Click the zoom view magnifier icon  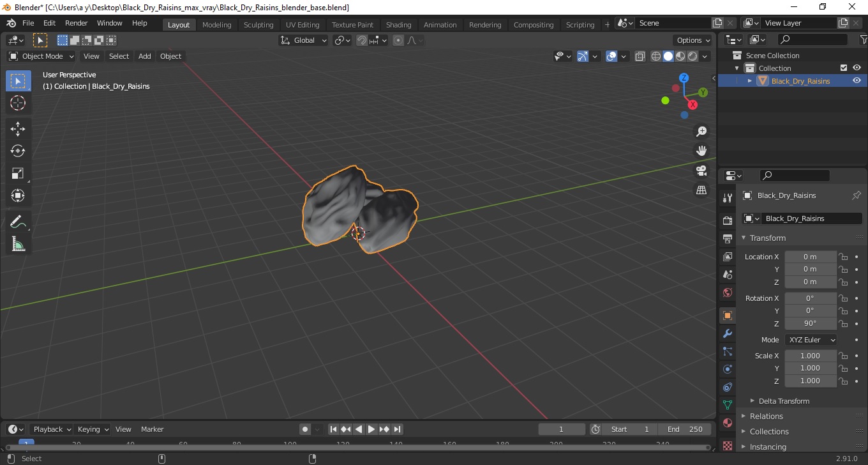pos(701,132)
